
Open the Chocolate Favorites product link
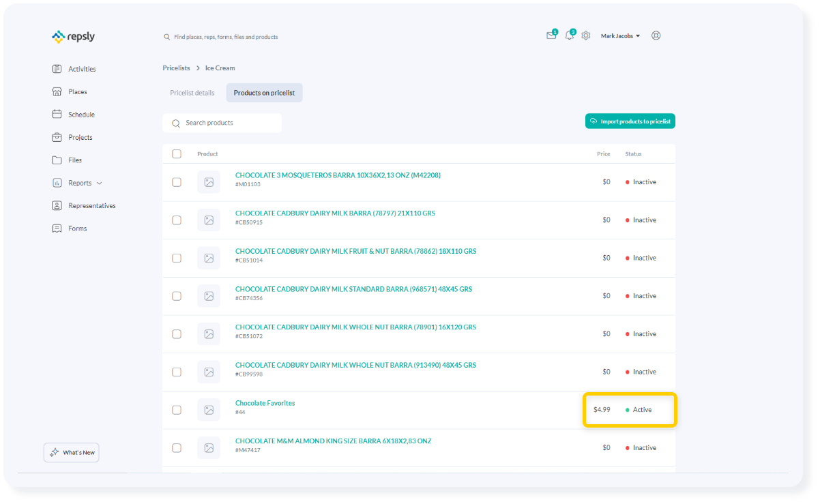265,403
